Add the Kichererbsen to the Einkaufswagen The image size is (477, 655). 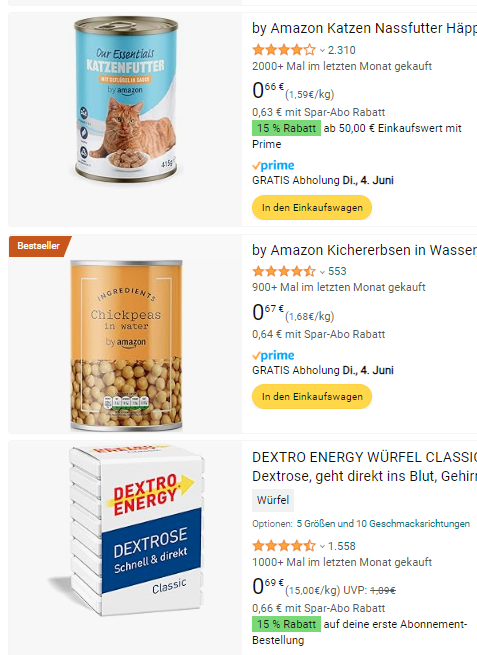[x=312, y=396]
